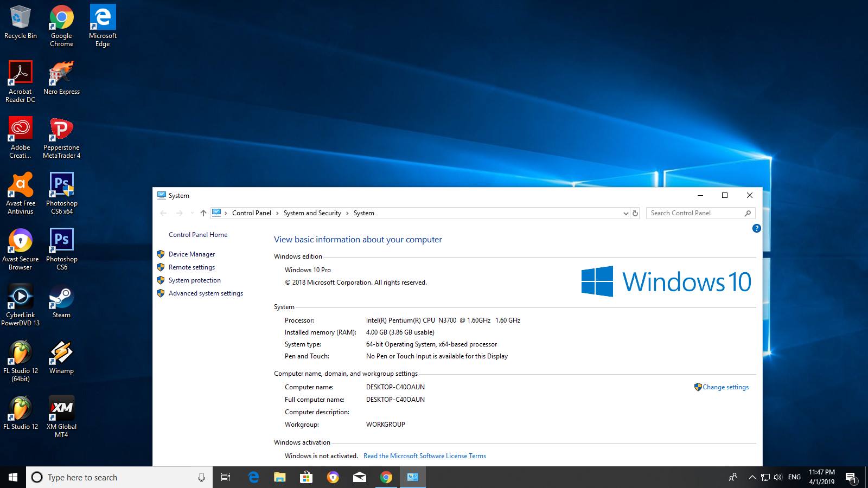Screen dimensions: 868x488
Task: Open System protection link
Action: pos(194,280)
